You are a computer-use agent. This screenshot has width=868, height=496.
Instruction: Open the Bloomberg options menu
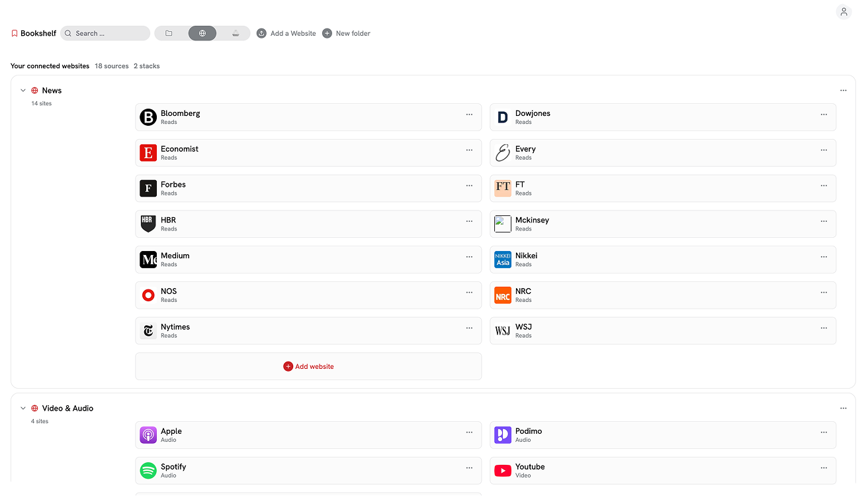coord(469,115)
